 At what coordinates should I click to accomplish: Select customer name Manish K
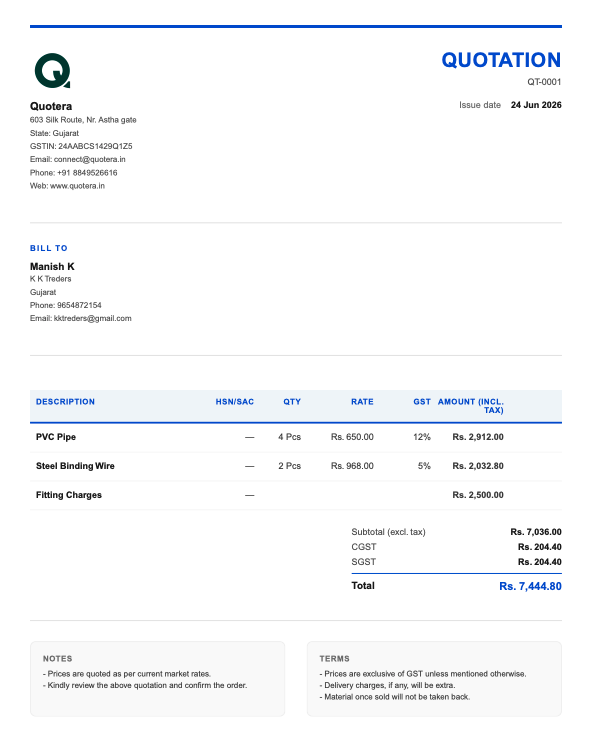tap(52, 266)
